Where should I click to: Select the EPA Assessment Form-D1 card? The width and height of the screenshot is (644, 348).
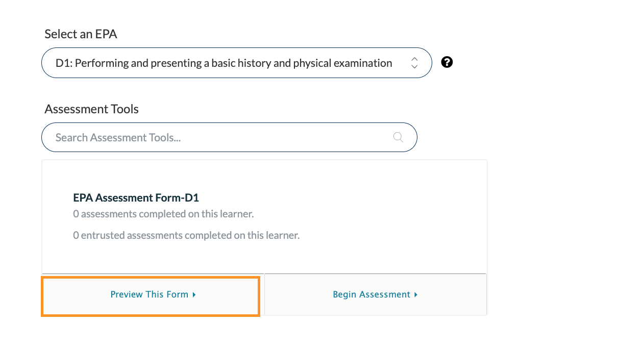(x=264, y=217)
